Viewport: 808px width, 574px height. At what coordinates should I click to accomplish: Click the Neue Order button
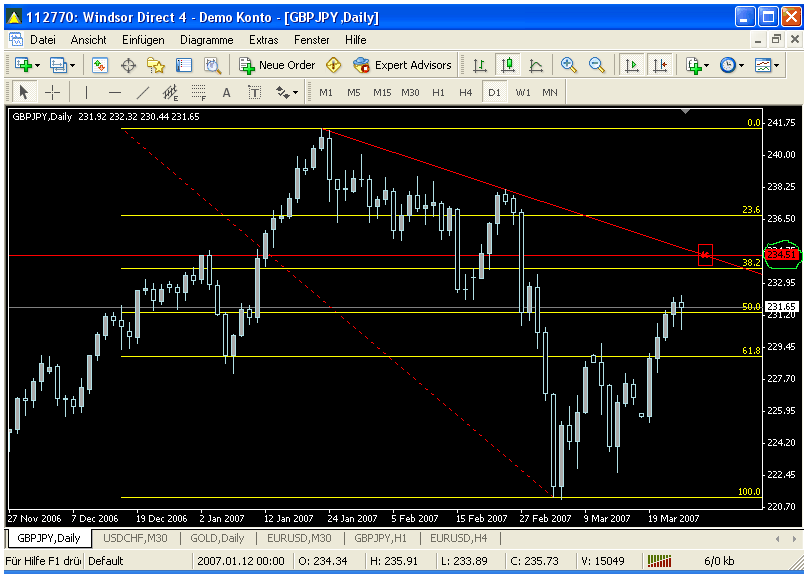[277, 65]
